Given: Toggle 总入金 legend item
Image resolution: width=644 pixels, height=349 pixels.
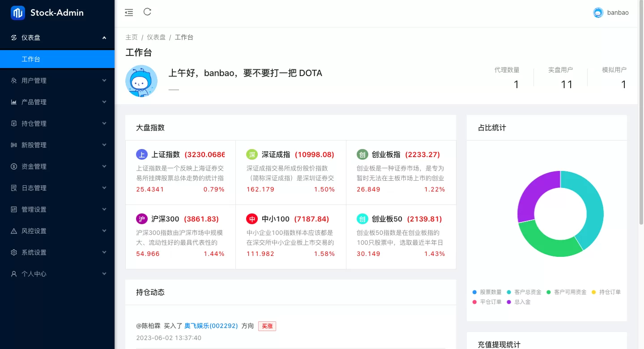Looking at the screenshot, I should tap(519, 302).
